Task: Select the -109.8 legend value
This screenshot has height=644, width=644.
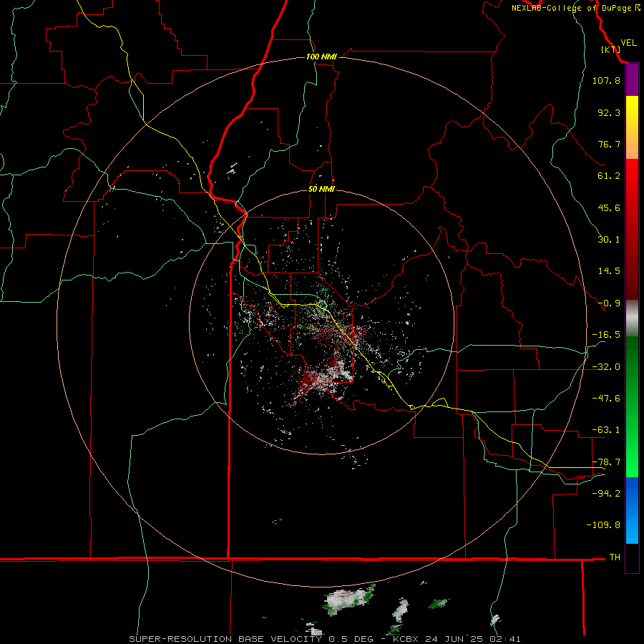Action: [x=603, y=525]
